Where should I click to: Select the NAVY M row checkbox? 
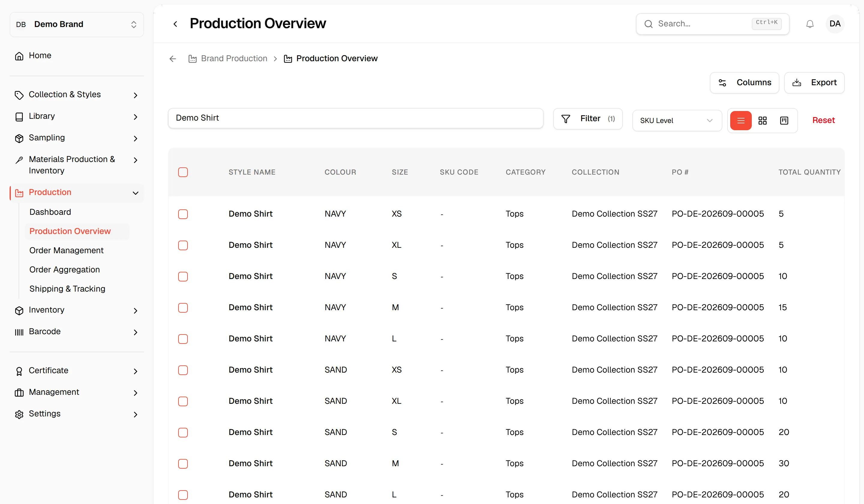[x=183, y=308]
